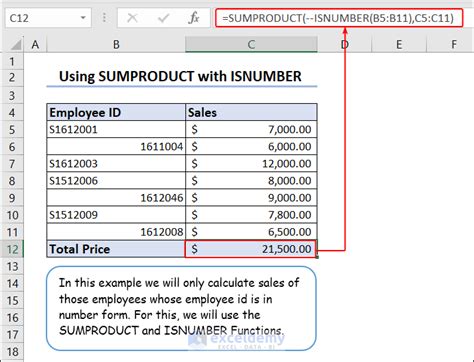Select row 9 header
Image resolution: width=474 pixels, height=362 pixels.
pos(12,198)
